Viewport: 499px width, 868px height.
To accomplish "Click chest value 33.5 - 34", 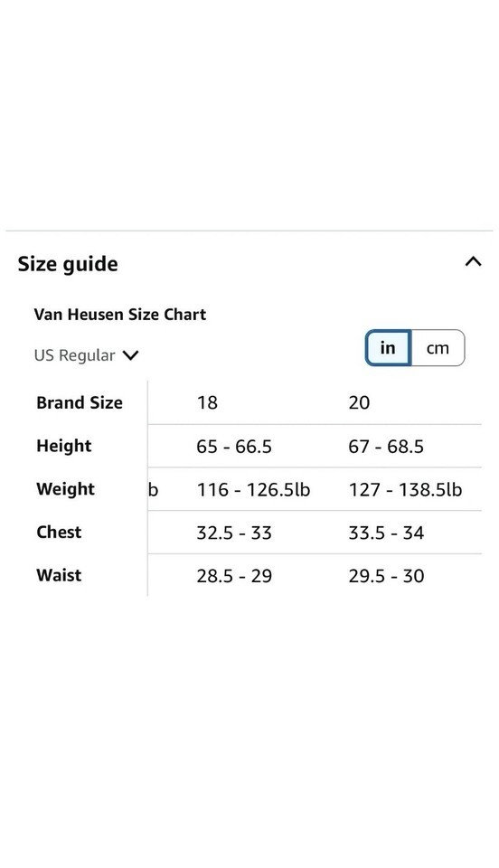I will [386, 533].
